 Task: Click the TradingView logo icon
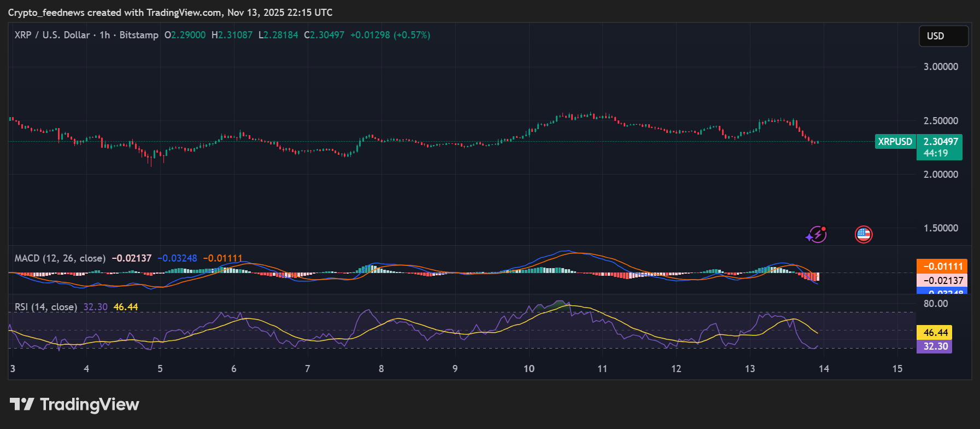(x=22, y=404)
